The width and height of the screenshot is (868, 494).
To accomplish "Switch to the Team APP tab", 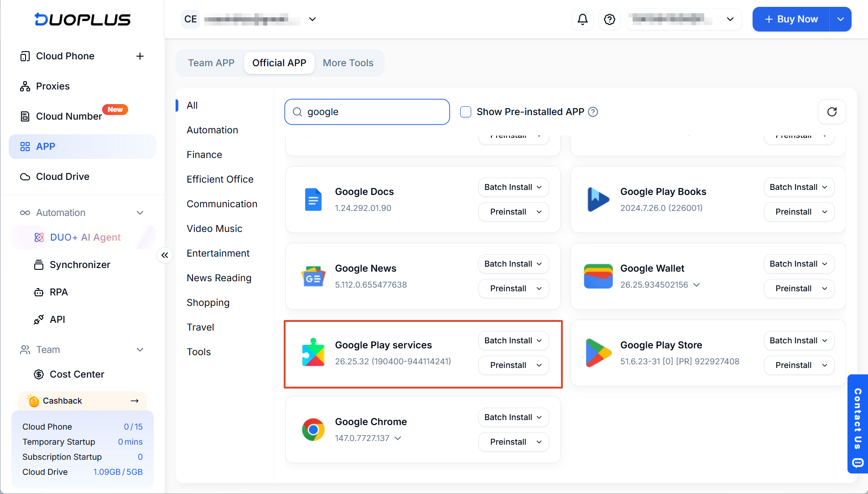I will tap(211, 63).
